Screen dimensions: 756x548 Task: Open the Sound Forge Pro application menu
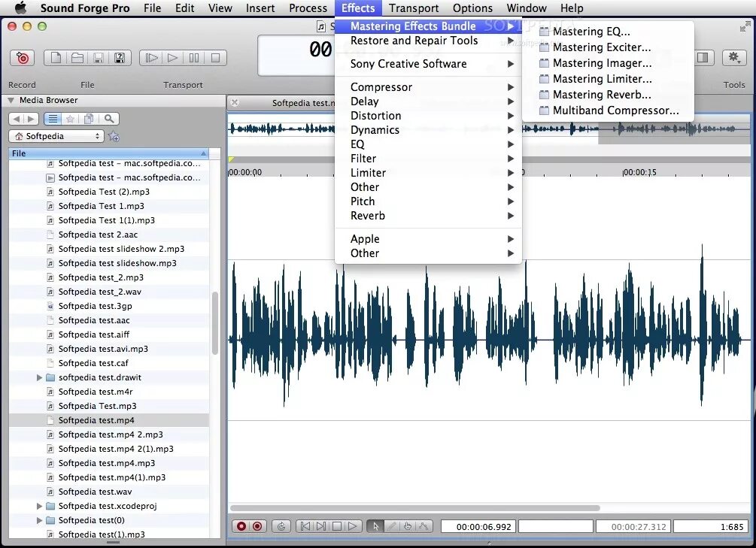tap(85, 8)
